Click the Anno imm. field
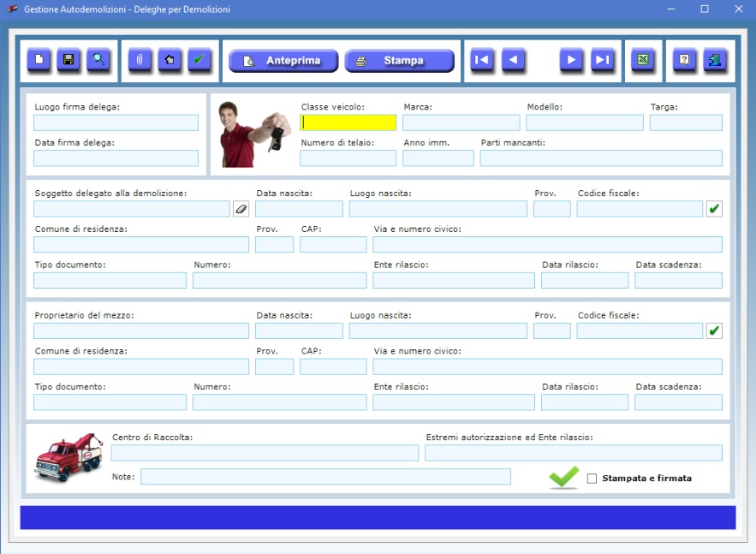 pos(438,158)
